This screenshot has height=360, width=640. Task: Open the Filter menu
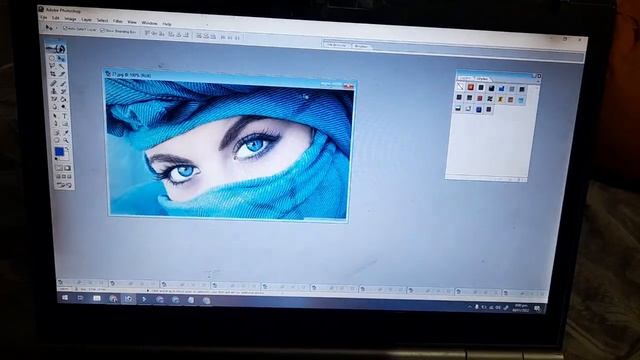118,21
